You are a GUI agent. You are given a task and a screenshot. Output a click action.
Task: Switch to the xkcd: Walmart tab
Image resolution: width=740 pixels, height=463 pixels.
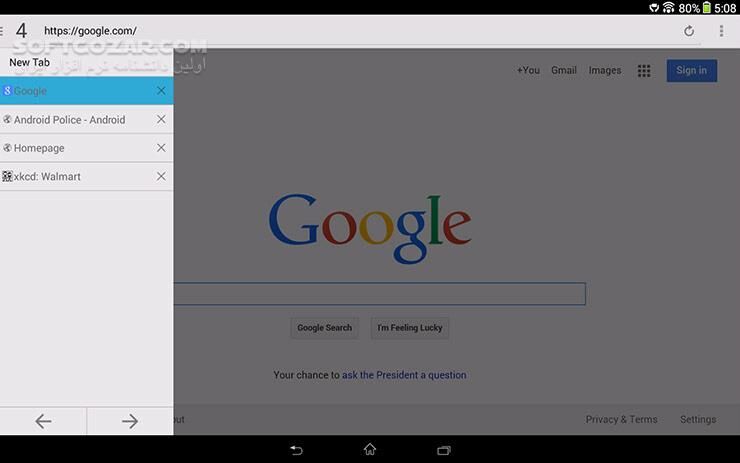tap(87, 177)
